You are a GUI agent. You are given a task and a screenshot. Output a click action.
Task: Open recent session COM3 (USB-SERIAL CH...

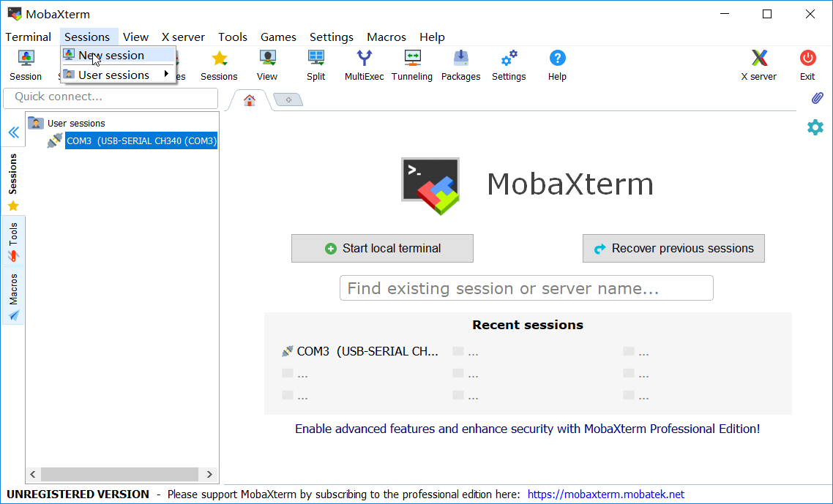[360, 352]
